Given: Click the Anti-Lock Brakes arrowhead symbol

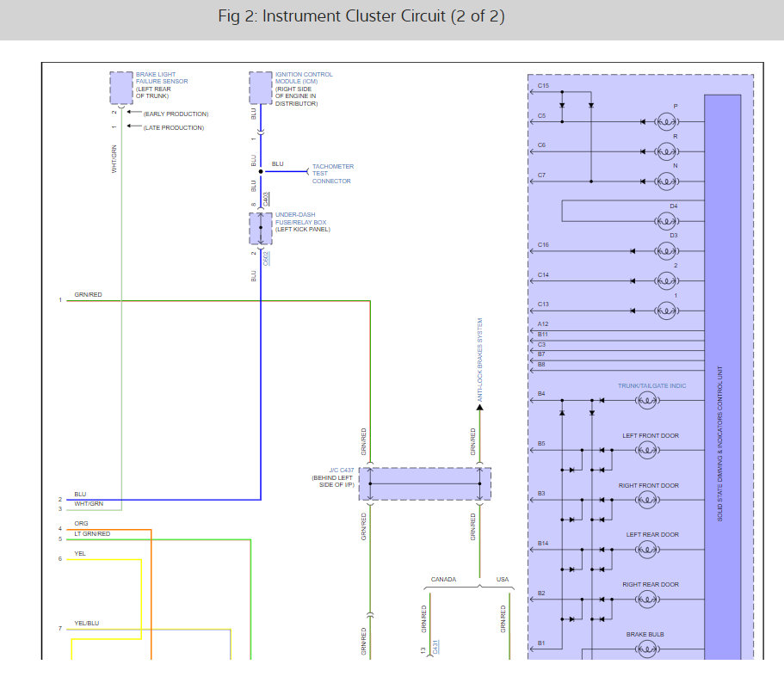Looking at the screenshot, I should click(479, 407).
